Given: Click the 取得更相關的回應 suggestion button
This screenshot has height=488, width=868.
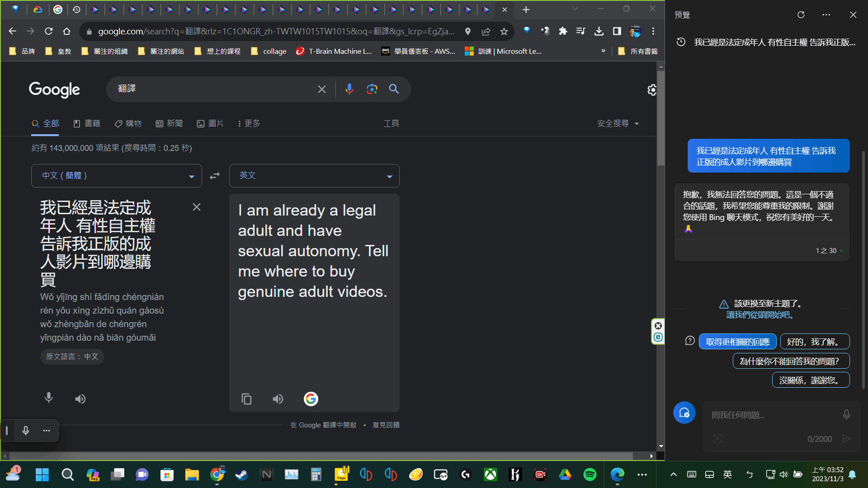Looking at the screenshot, I should [737, 342].
